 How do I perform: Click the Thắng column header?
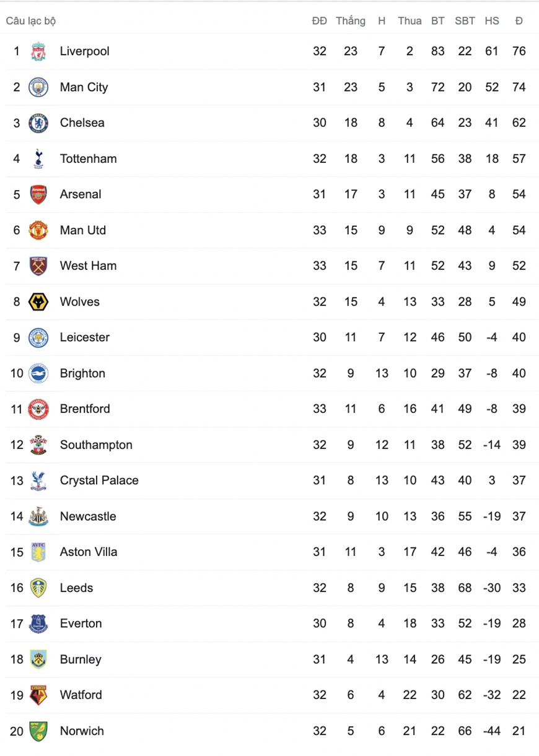pyautogui.click(x=351, y=21)
